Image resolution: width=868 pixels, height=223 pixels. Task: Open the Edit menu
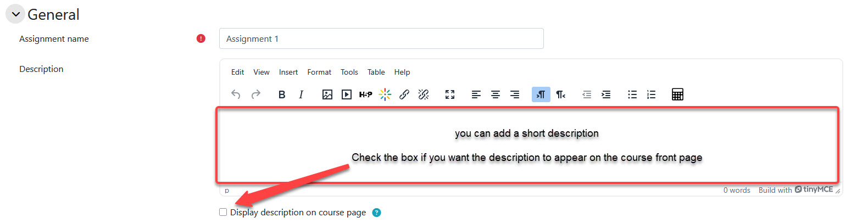tap(238, 72)
